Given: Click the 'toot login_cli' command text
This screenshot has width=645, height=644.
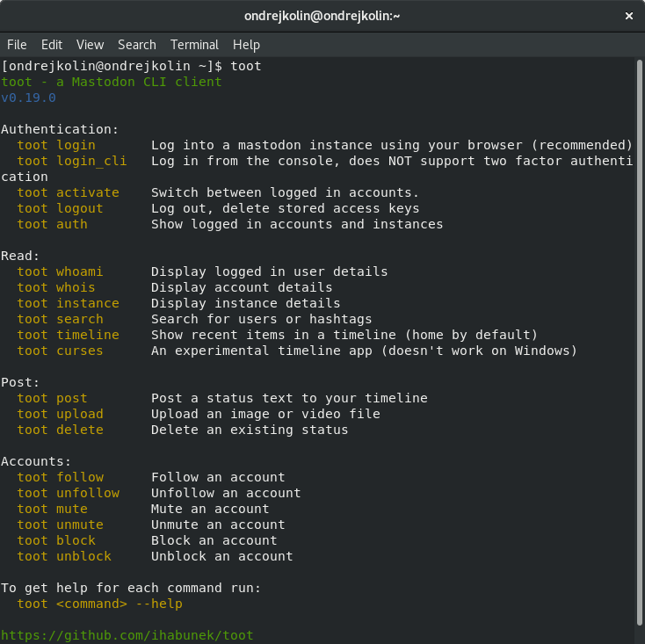Looking at the screenshot, I should (x=72, y=161).
